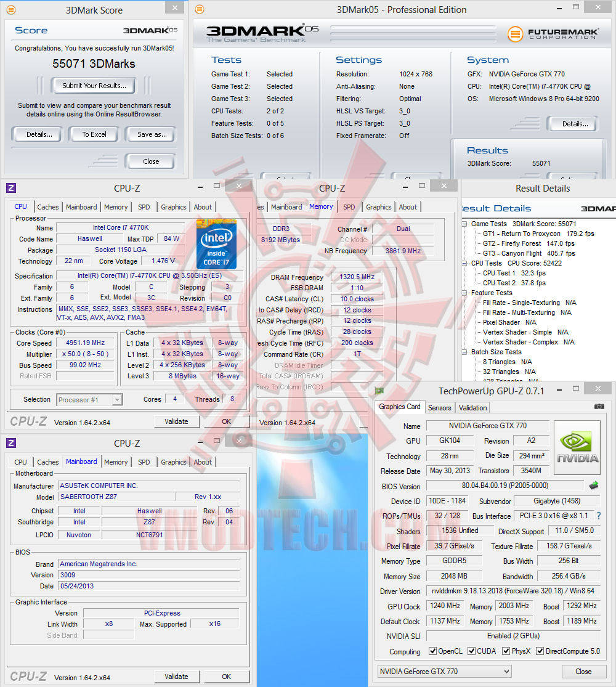Click the Futuremark Corporation logo
Screen dimensions: 616x687
click(553, 34)
